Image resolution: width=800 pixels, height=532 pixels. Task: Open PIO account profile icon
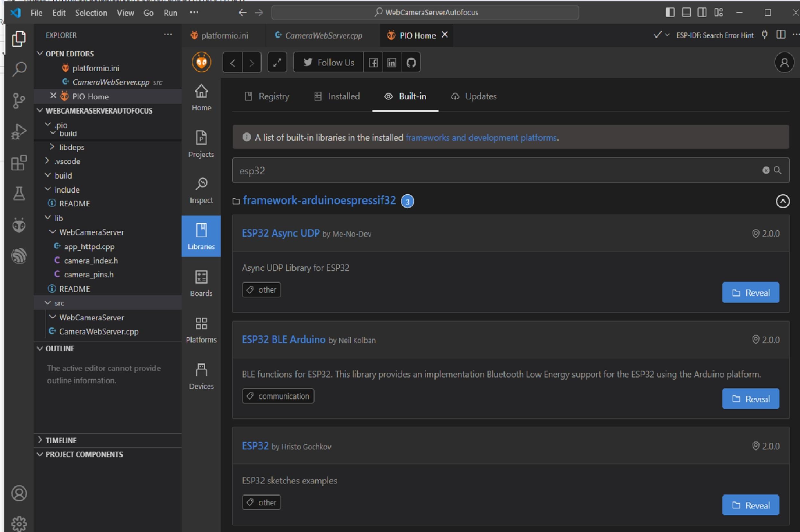coord(784,62)
